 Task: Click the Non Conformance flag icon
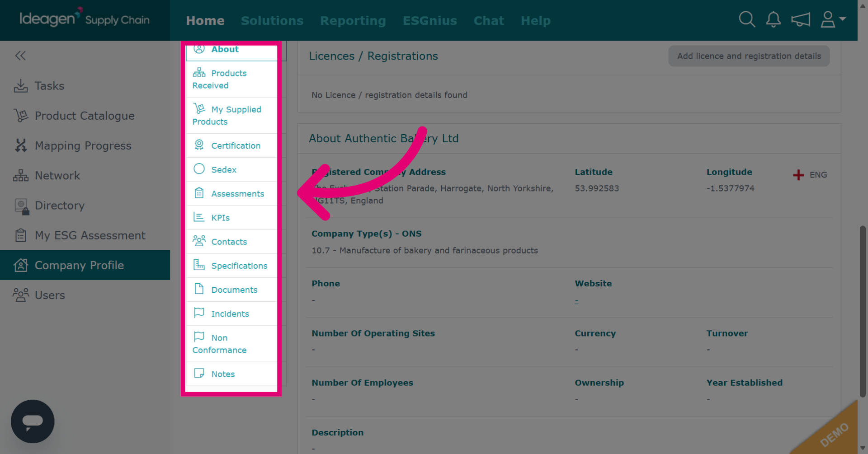199,337
